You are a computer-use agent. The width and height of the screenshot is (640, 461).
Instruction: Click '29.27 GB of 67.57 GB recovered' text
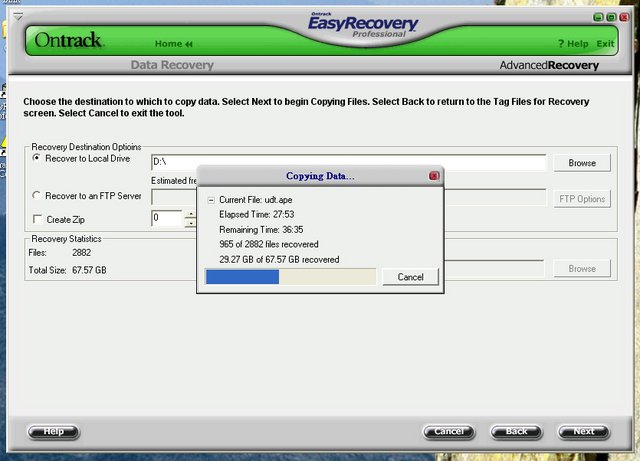pos(279,259)
